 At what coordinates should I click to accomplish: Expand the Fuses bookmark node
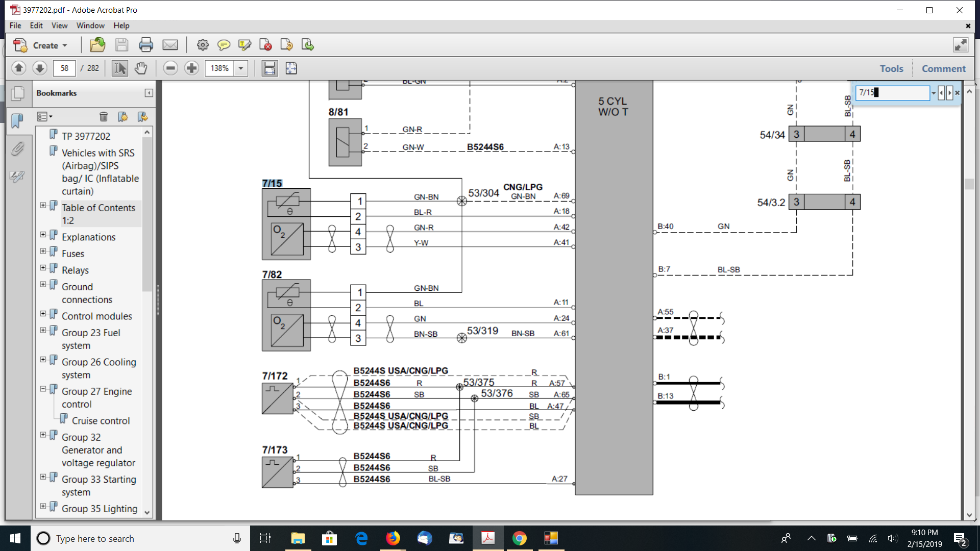(x=43, y=252)
